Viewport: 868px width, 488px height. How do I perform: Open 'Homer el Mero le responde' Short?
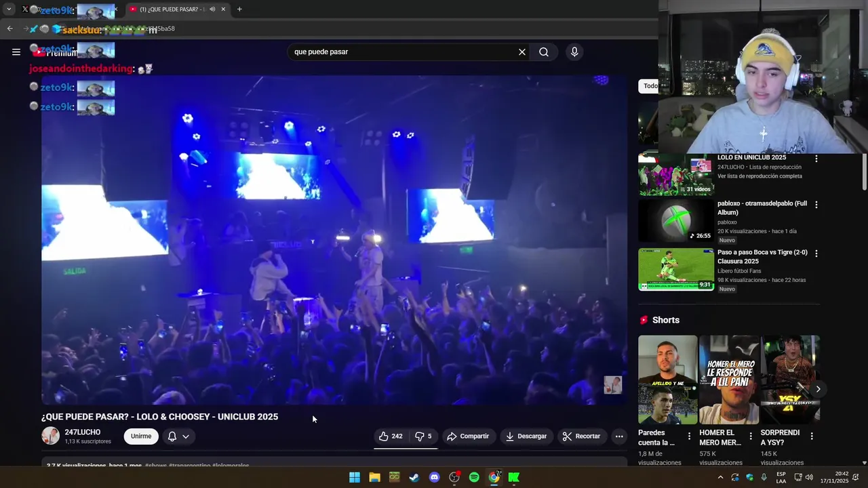click(729, 380)
